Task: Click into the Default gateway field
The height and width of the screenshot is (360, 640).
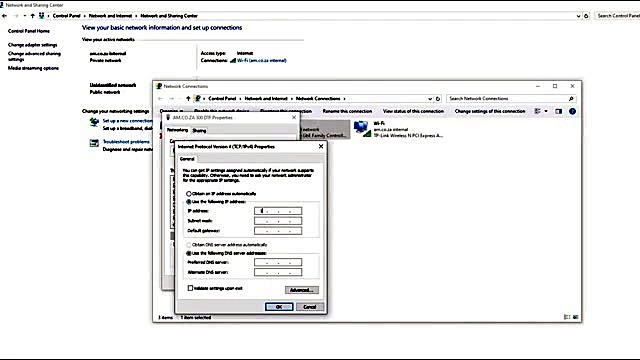Action: pos(278,231)
